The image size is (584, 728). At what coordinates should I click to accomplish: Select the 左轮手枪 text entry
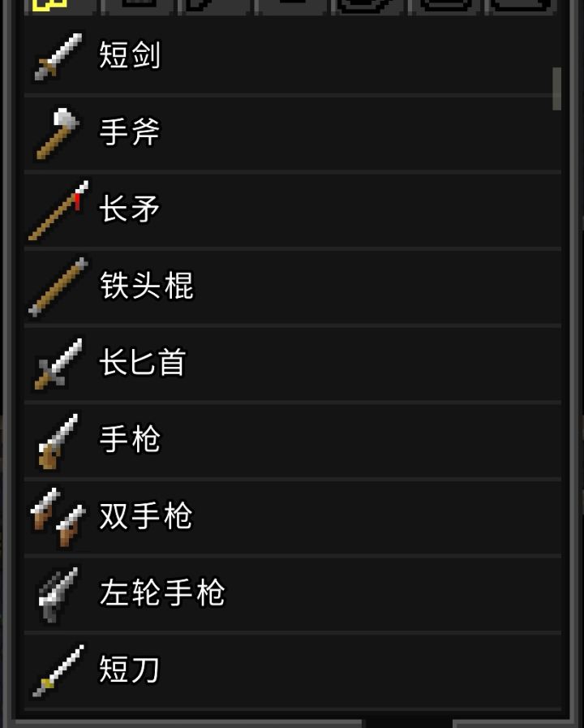(x=162, y=593)
